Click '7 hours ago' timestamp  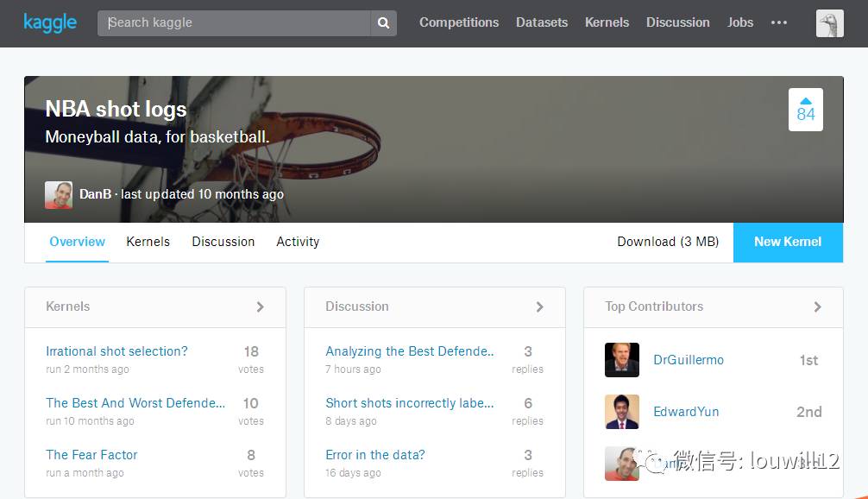click(353, 370)
